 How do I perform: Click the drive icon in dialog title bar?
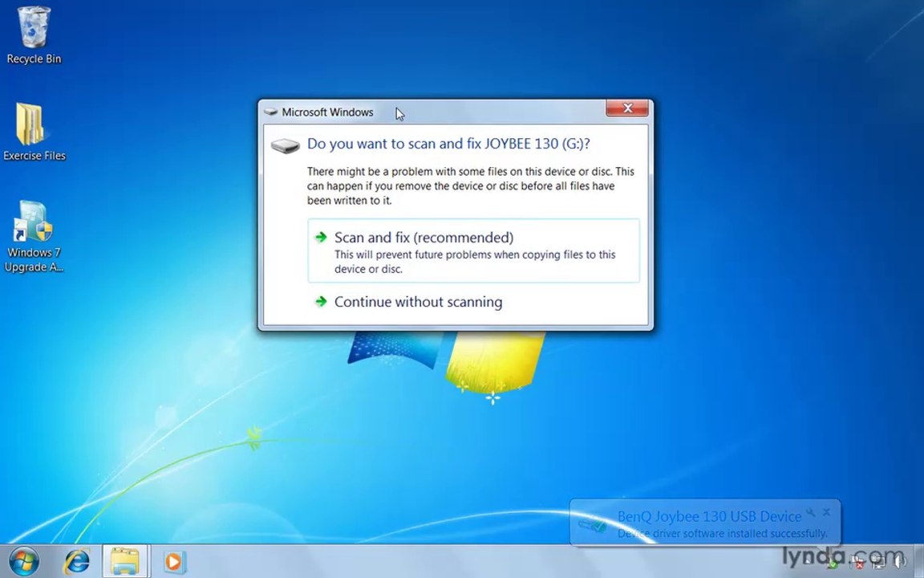point(270,112)
